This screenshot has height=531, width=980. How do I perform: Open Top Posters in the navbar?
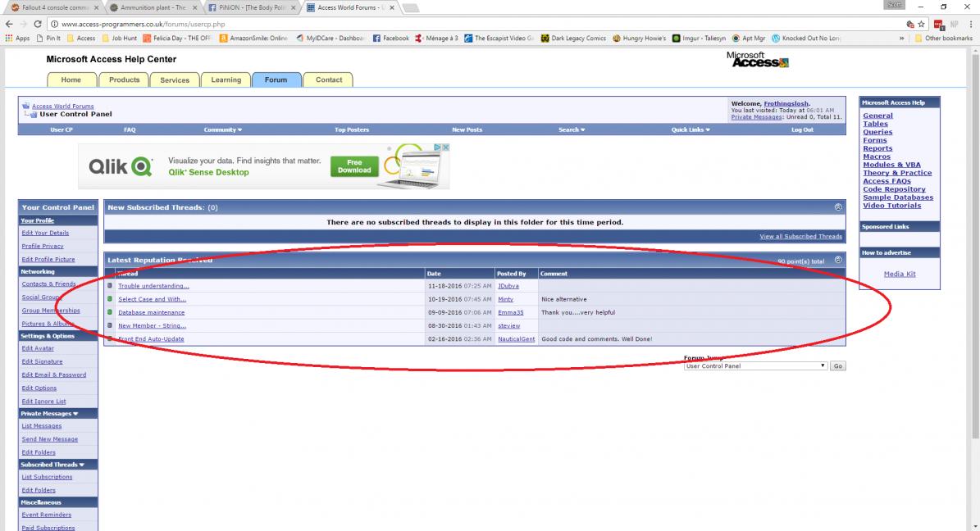pyautogui.click(x=352, y=130)
